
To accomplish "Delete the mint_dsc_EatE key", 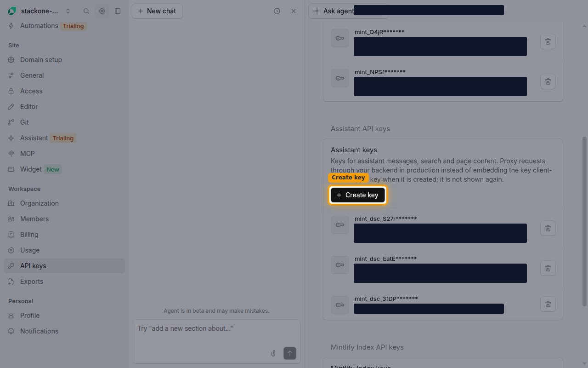I will click(x=548, y=268).
